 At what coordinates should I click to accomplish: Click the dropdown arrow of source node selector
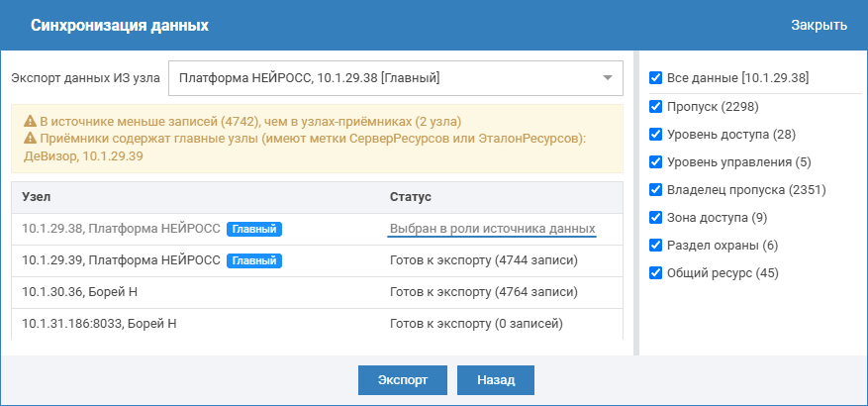(x=608, y=78)
